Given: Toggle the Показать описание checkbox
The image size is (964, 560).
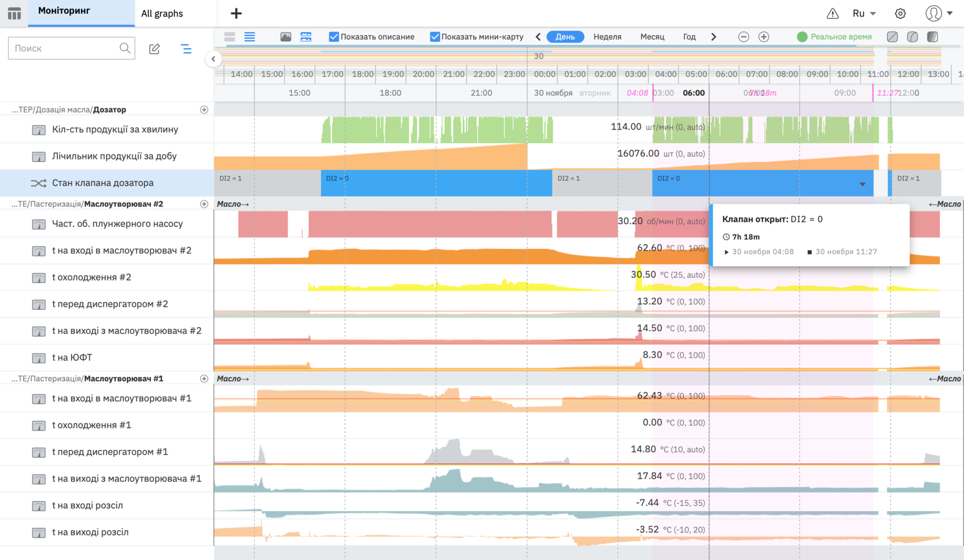Looking at the screenshot, I should click(x=333, y=37).
